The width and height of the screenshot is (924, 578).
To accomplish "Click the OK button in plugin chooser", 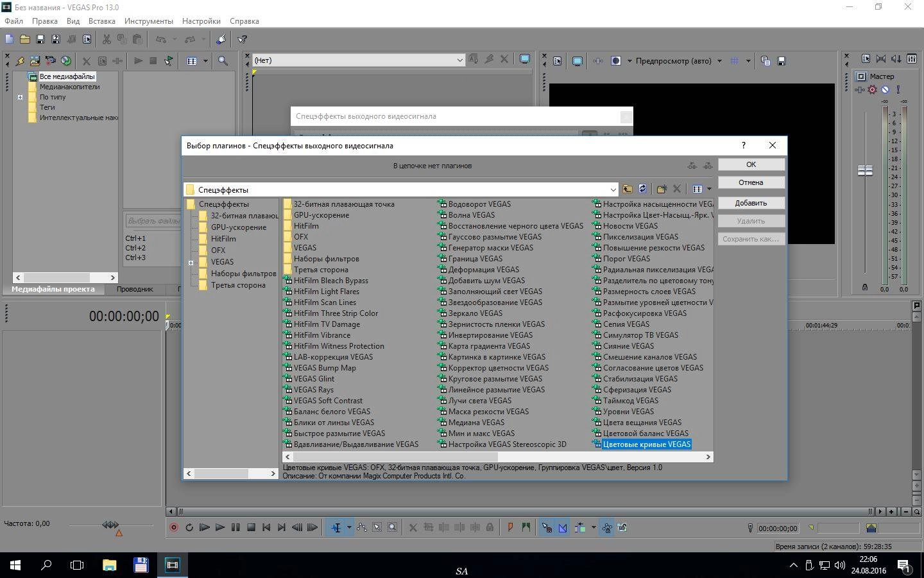I will (x=751, y=164).
